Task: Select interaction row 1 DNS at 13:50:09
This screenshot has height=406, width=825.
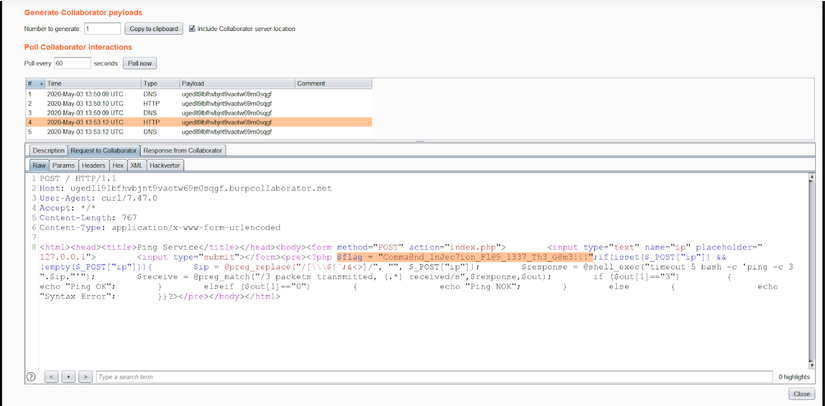Action: pyautogui.click(x=199, y=94)
